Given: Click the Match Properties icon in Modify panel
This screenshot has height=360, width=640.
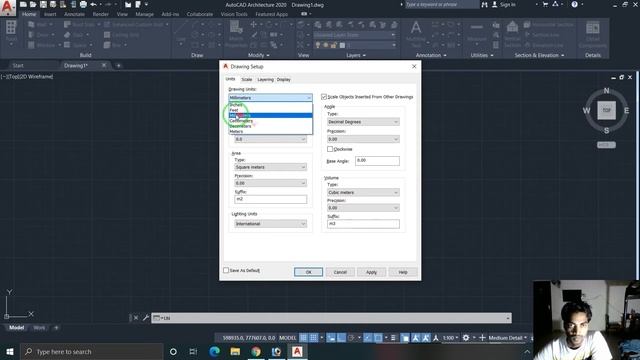Looking at the screenshot, I should pyautogui.click(x=236, y=28).
